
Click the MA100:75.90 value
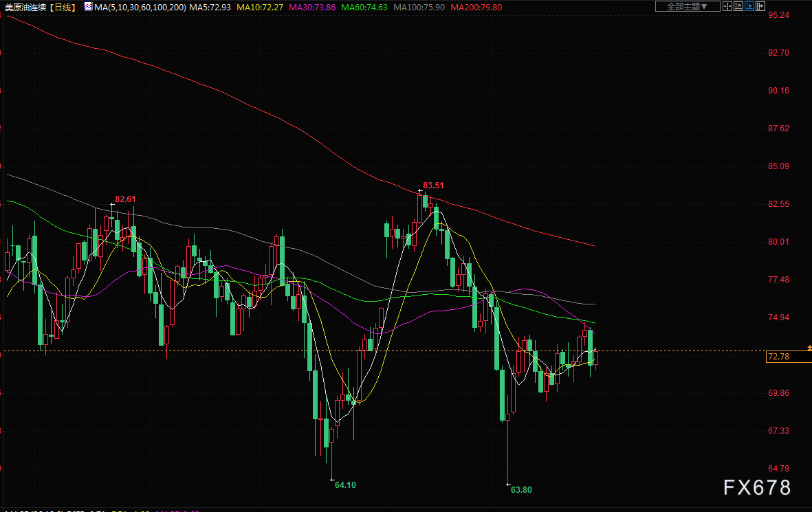pyautogui.click(x=419, y=8)
